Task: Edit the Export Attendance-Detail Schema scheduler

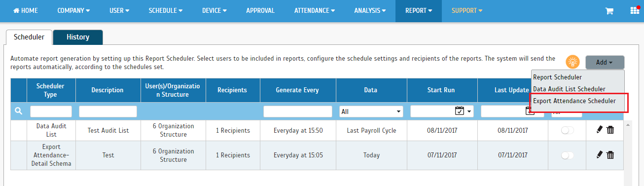Action: click(600, 155)
